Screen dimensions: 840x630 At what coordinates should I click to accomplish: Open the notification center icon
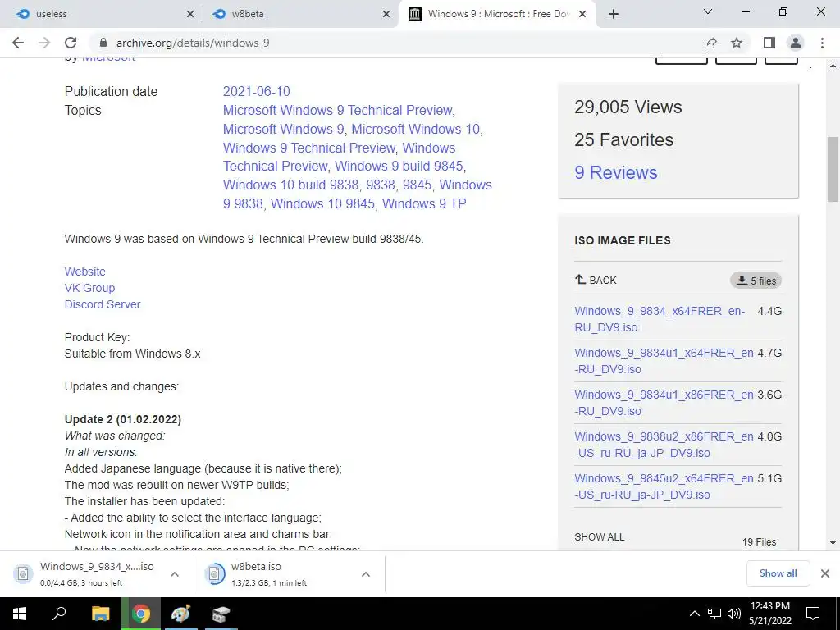point(813,614)
